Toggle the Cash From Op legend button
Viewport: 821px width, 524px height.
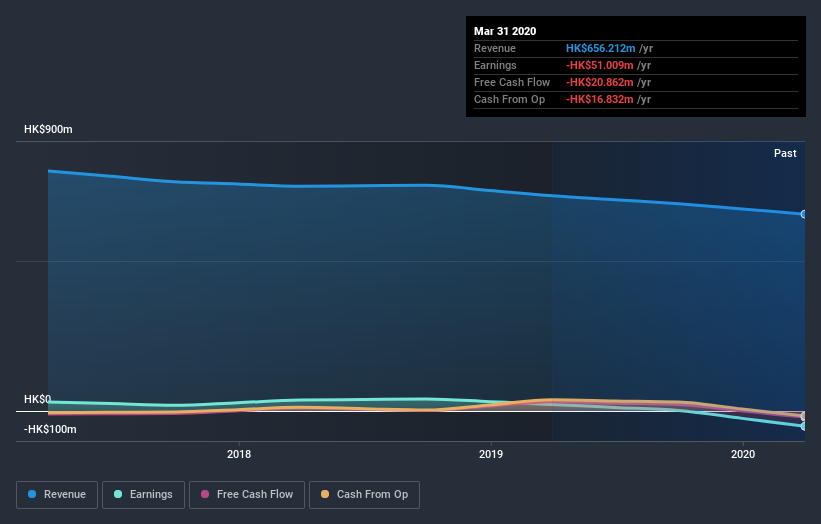(x=364, y=495)
